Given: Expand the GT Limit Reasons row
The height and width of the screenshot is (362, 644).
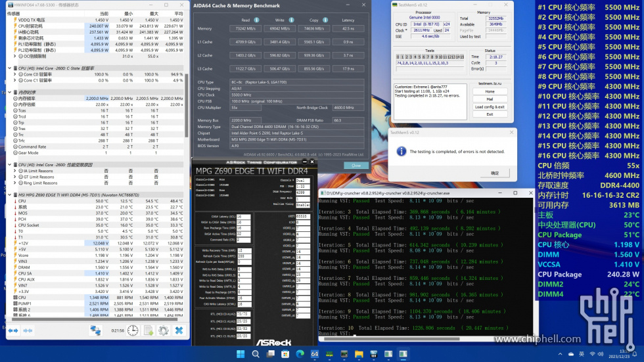Looking at the screenshot, I should (x=14, y=177).
